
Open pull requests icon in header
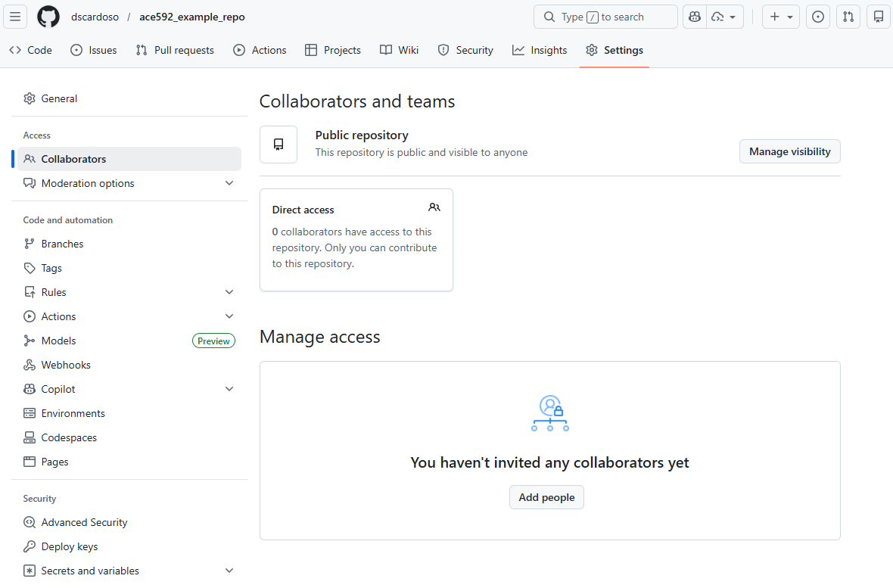848,17
